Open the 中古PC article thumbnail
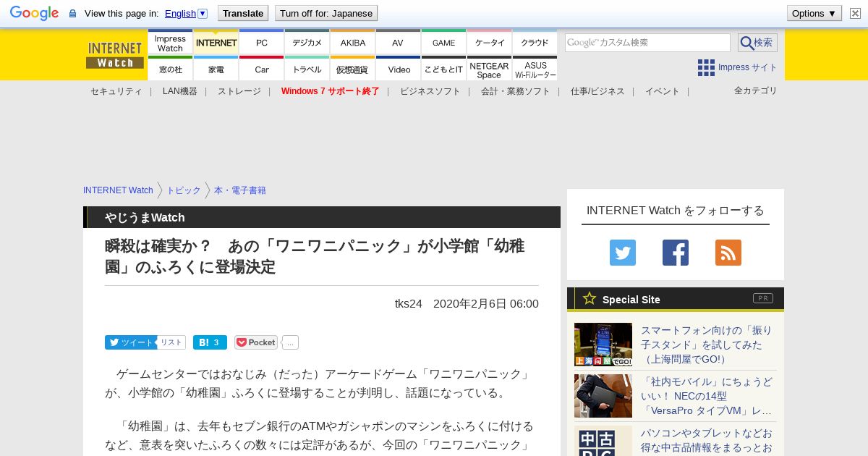The image size is (868, 456). click(x=603, y=441)
